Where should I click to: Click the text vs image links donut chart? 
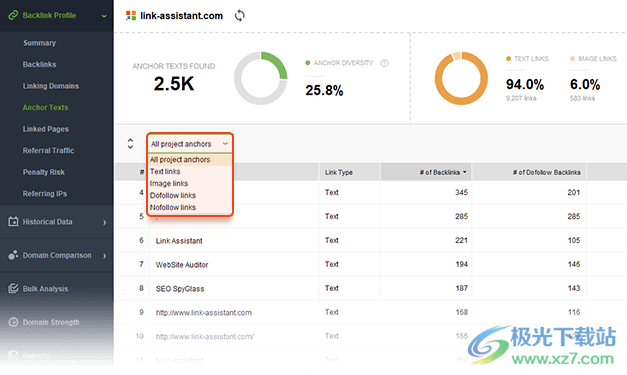(461, 78)
